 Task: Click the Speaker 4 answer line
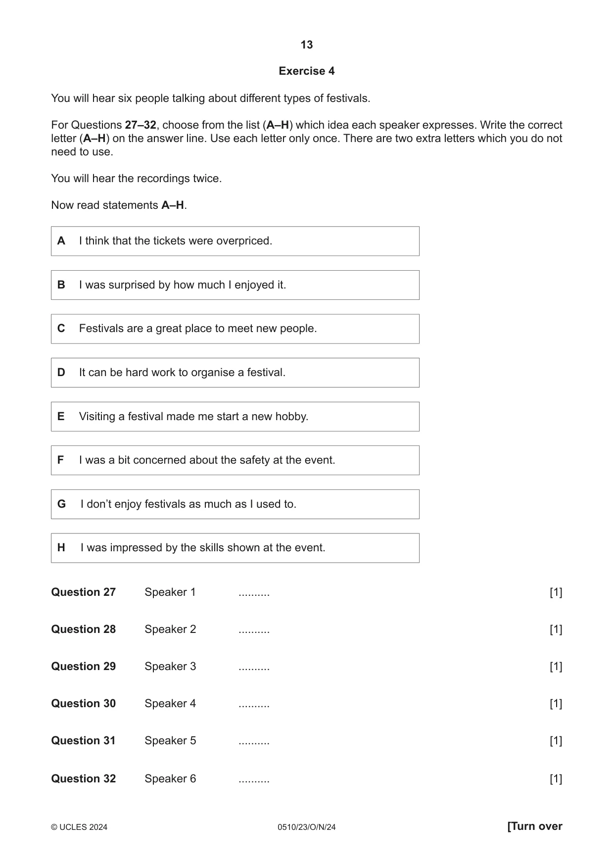[x=254, y=704]
